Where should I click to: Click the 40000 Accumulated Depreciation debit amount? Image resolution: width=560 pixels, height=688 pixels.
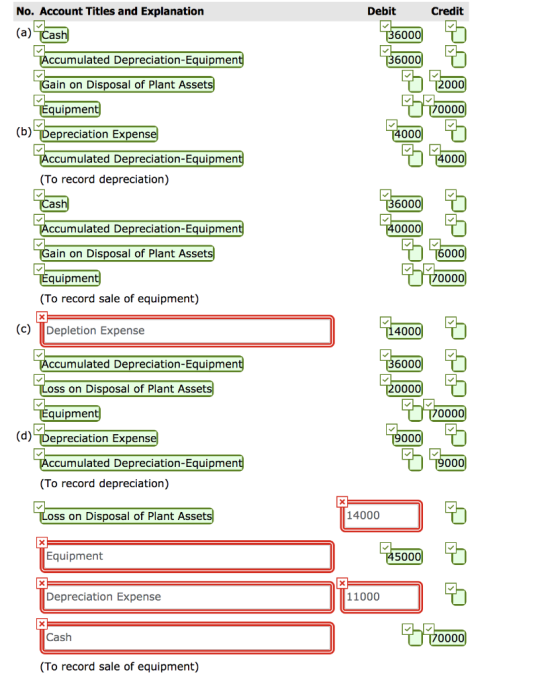coord(405,229)
